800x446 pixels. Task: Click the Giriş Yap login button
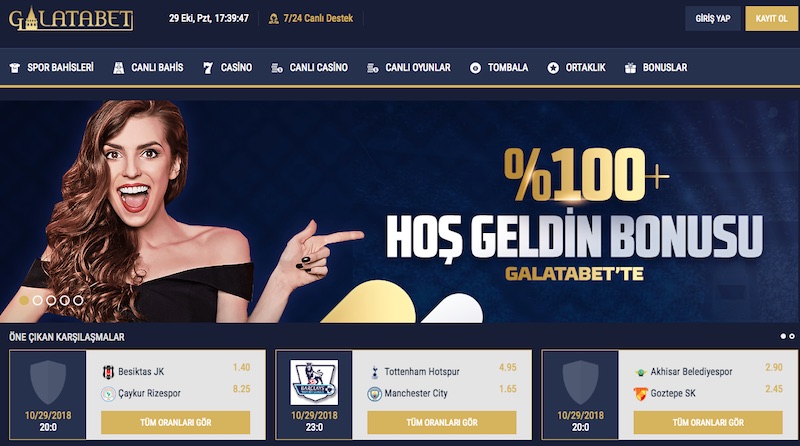tap(713, 18)
